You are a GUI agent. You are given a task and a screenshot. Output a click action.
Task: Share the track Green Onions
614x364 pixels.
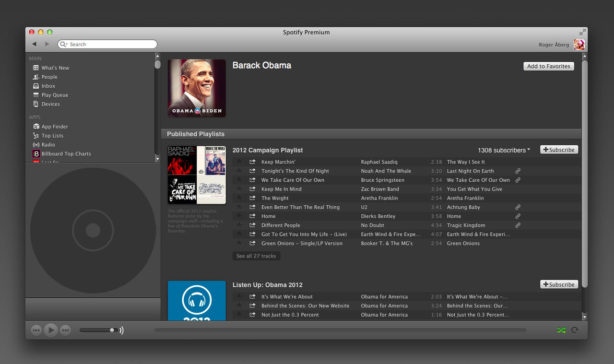pyautogui.click(x=252, y=243)
